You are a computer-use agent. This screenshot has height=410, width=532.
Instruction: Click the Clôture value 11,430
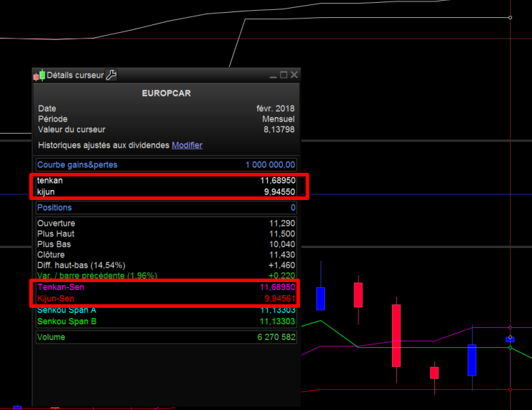(x=282, y=255)
